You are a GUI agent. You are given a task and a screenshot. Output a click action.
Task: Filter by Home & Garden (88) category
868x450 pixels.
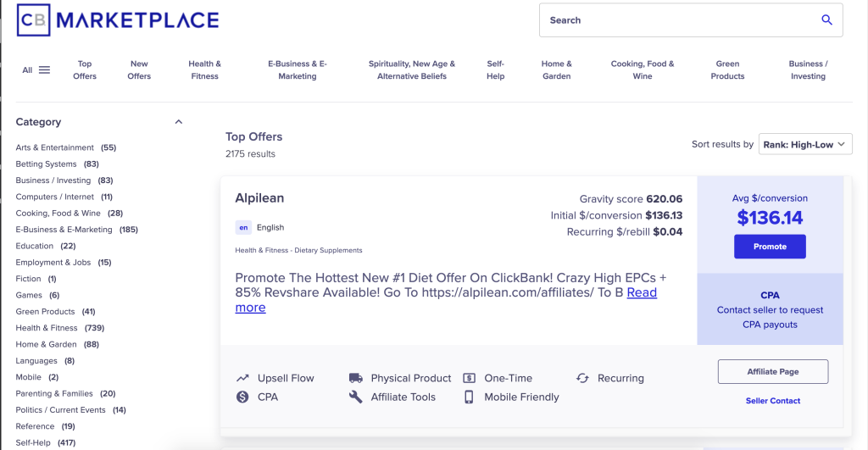[58, 344]
